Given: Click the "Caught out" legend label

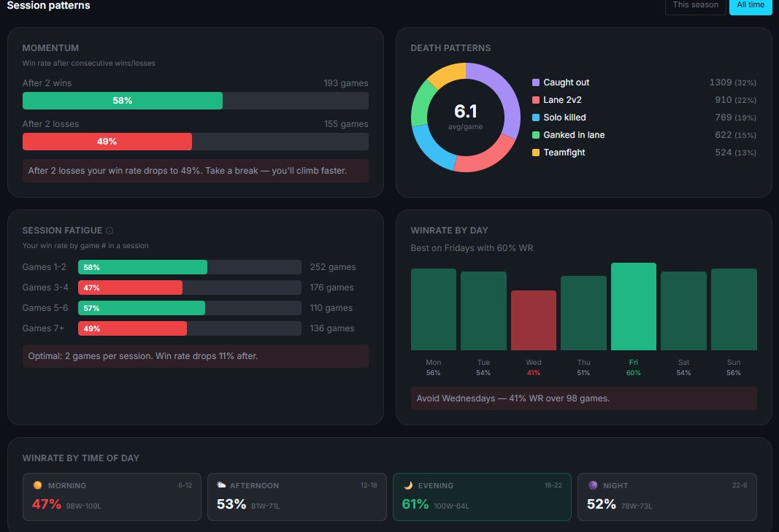Looking at the screenshot, I should coord(567,82).
